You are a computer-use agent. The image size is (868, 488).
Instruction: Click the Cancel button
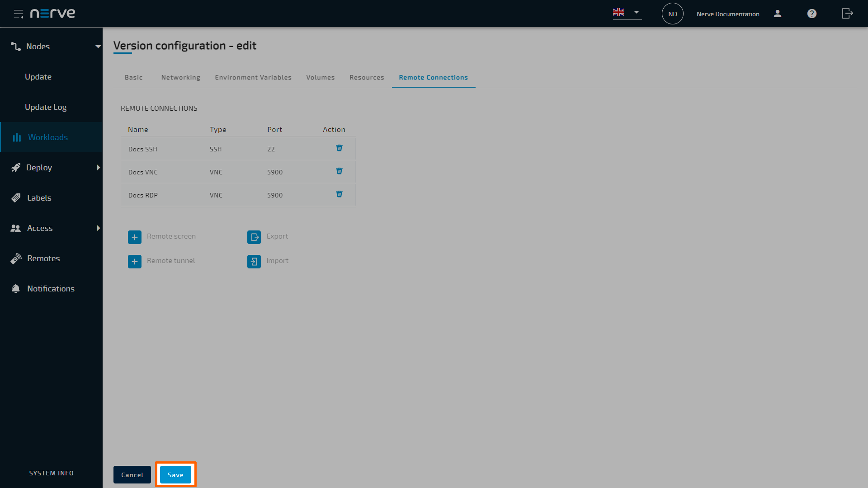coord(132,474)
